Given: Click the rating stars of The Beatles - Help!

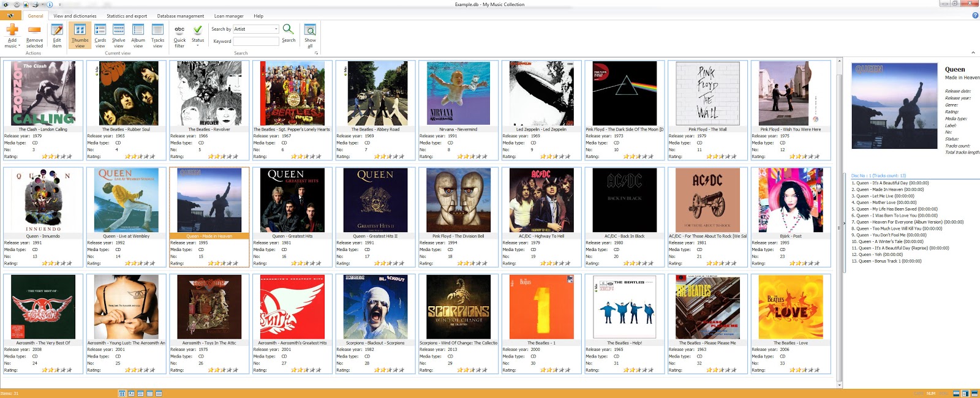Looking at the screenshot, I should tap(639, 370).
